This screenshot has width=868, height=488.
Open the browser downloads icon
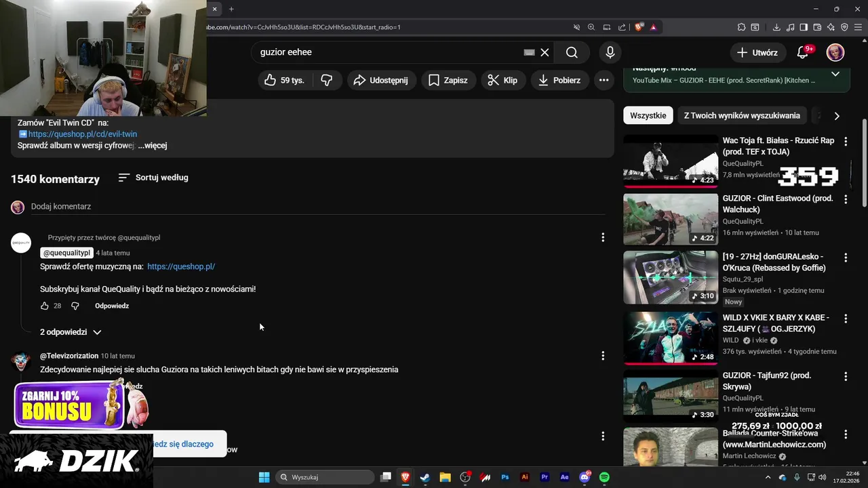click(x=776, y=27)
